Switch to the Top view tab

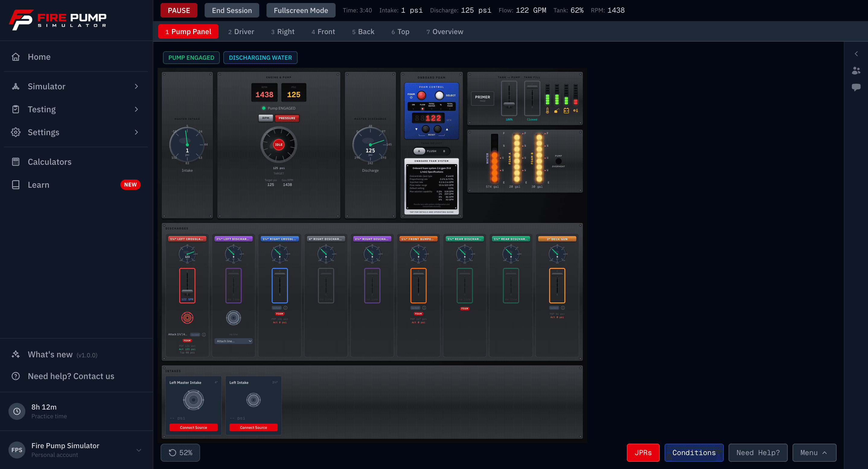400,31
